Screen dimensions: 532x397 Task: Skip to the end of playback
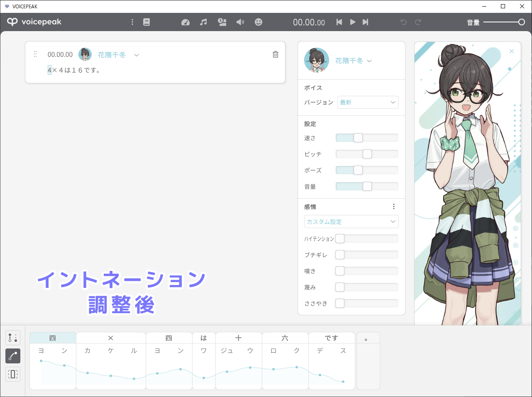[x=365, y=22]
